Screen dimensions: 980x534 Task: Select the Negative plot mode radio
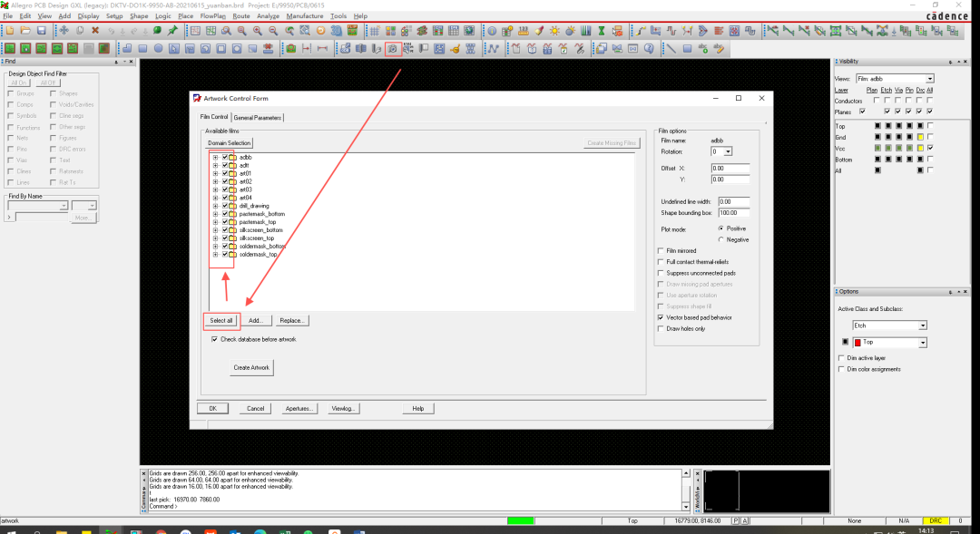point(721,239)
